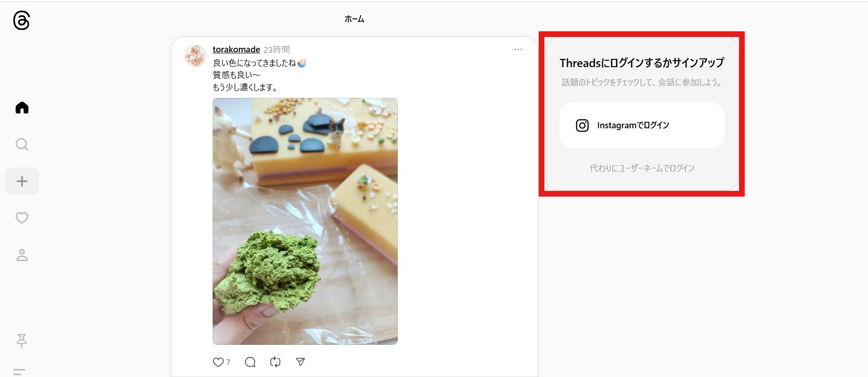Screen dimensions: 868x377
Task: Click Instagramでログイン button
Action: pyautogui.click(x=642, y=126)
